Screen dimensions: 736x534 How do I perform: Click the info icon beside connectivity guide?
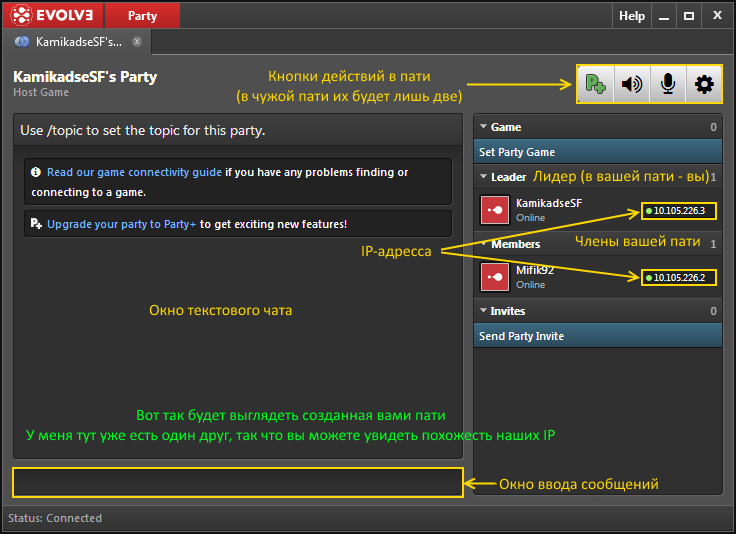(x=36, y=172)
